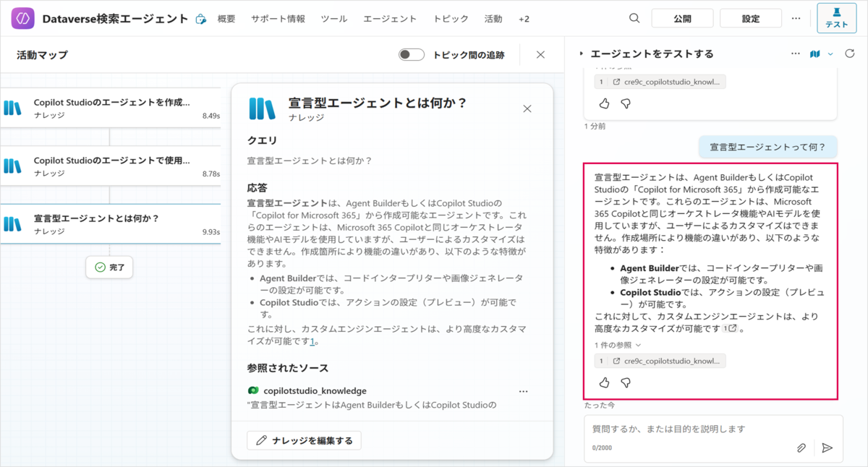
Task: Switch to the エージェント tab
Action: (390, 19)
